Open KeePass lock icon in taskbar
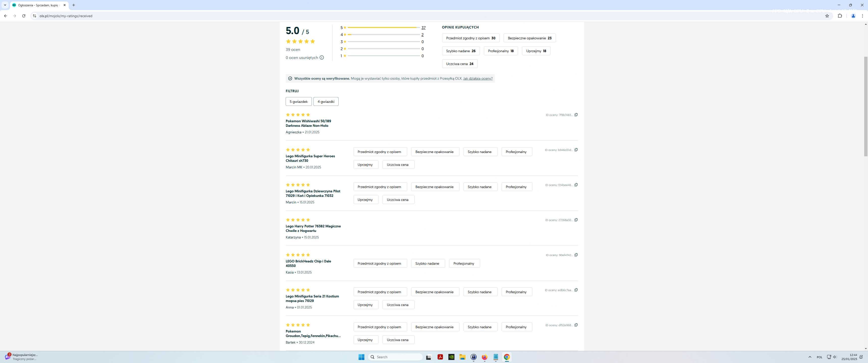 point(473,357)
